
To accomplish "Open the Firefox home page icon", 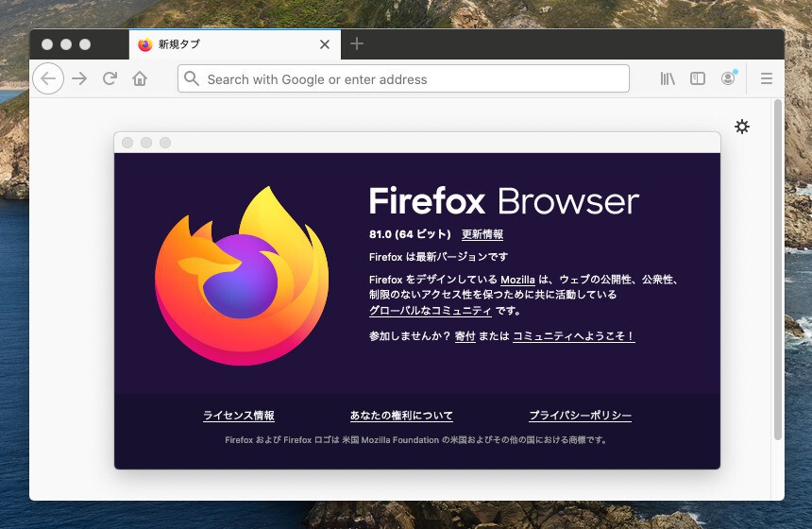I will [140, 78].
